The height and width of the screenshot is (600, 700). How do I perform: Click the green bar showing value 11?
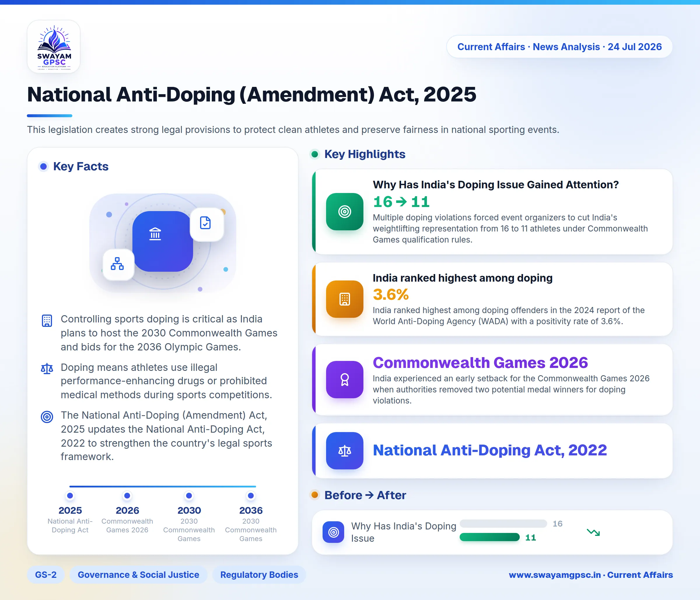tap(489, 537)
